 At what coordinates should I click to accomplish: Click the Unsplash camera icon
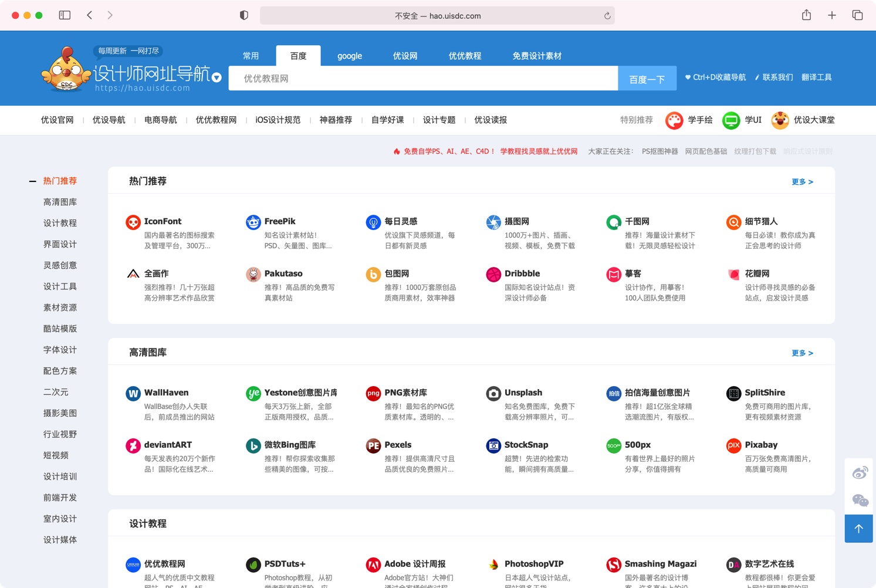[x=493, y=393]
